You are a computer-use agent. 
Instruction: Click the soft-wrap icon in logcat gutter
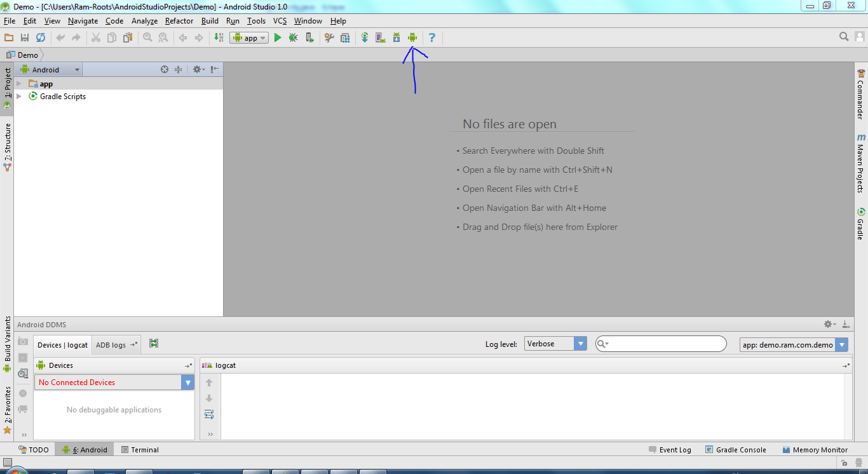coord(209,414)
